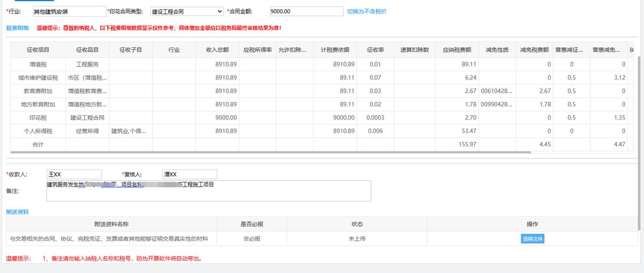Select the 城市维护建设税 row label
This screenshot has width=644, height=273.
tap(38, 78)
